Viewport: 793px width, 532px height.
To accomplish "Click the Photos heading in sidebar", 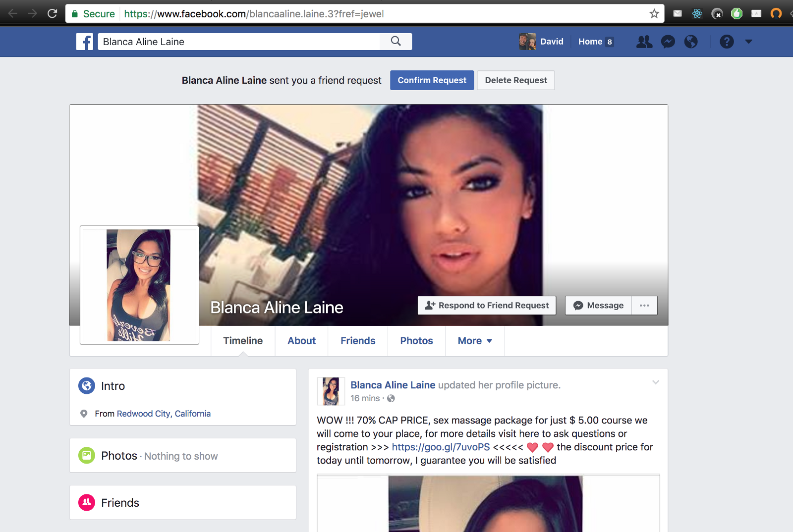I will tap(119, 456).
